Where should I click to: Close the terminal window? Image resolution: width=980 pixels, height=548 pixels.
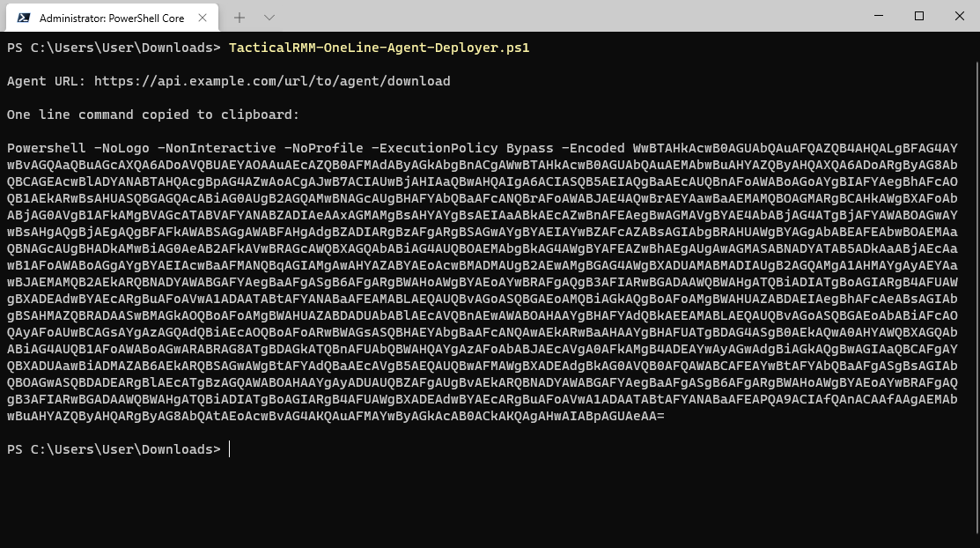tap(960, 16)
